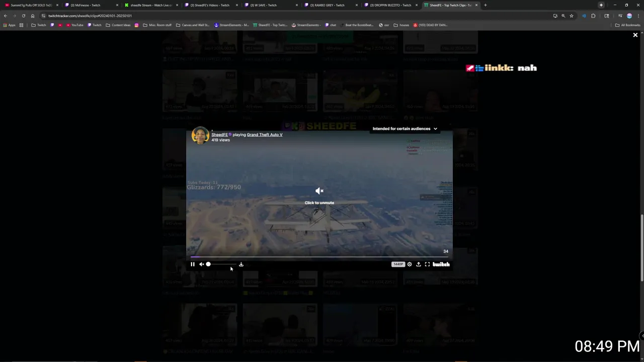Viewport: 644px width, 362px height.
Task: Open the (103) DEAD BY DAN... bookmark
Action: (x=430, y=25)
